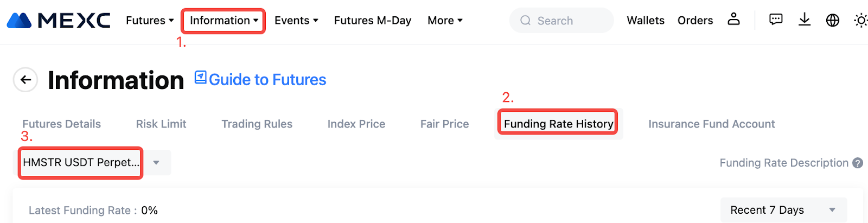Image resolution: width=868 pixels, height=223 pixels.
Task: Open the Orders page
Action: coord(695,21)
